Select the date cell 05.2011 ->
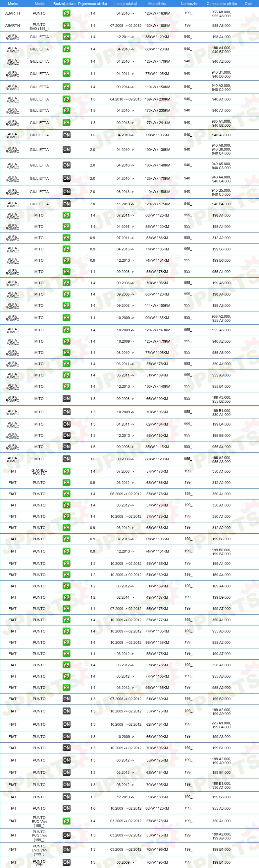This screenshot has height=868, width=259. [125, 375]
